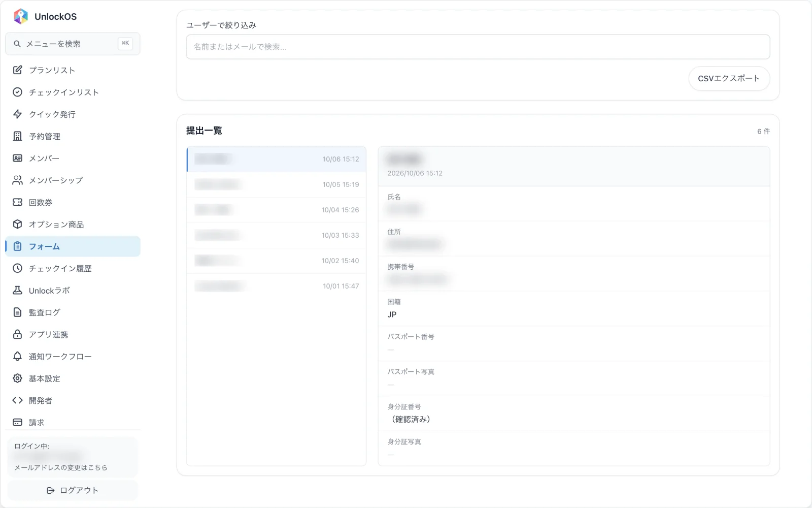Click the box icon for オプション商品
Screen dimensions: 812x508
point(17,224)
